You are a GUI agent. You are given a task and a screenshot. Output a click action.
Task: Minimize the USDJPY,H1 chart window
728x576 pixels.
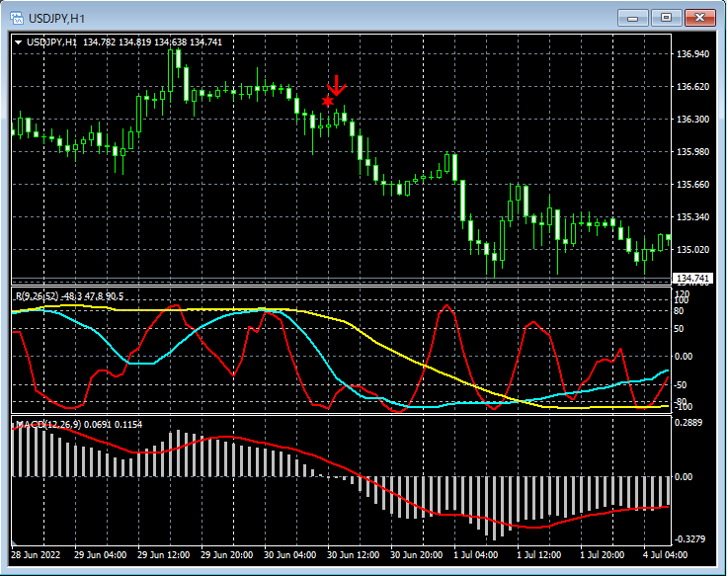point(633,17)
